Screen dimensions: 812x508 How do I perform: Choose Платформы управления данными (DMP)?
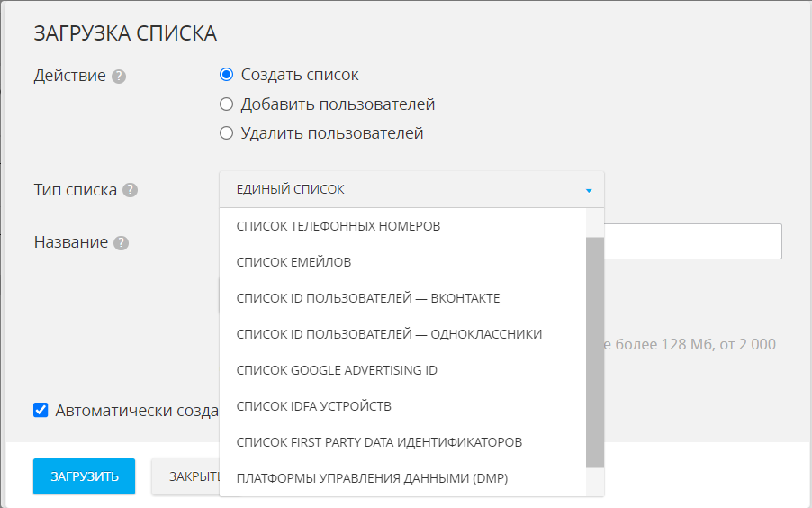(x=372, y=478)
